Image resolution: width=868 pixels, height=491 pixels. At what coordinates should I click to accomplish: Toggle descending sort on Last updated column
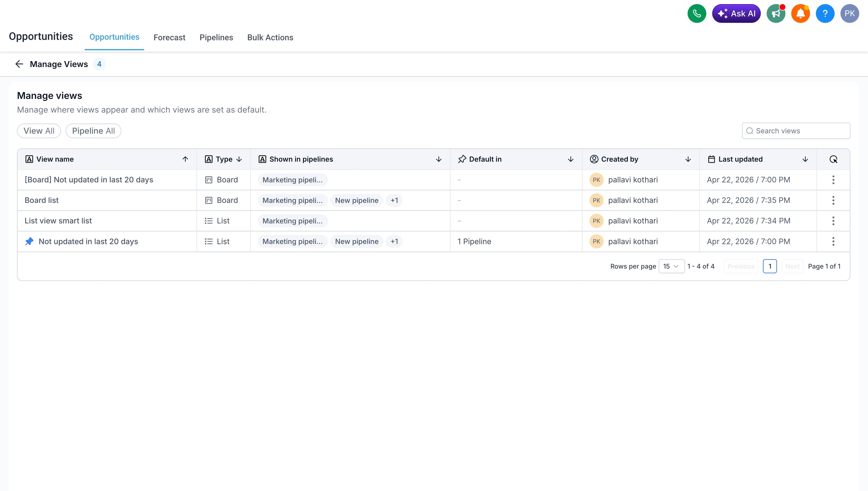805,159
